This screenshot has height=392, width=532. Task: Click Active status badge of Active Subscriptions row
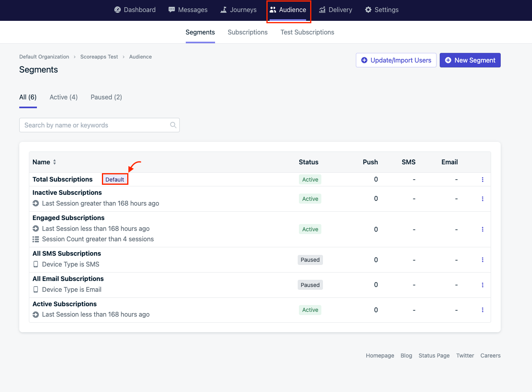310,310
